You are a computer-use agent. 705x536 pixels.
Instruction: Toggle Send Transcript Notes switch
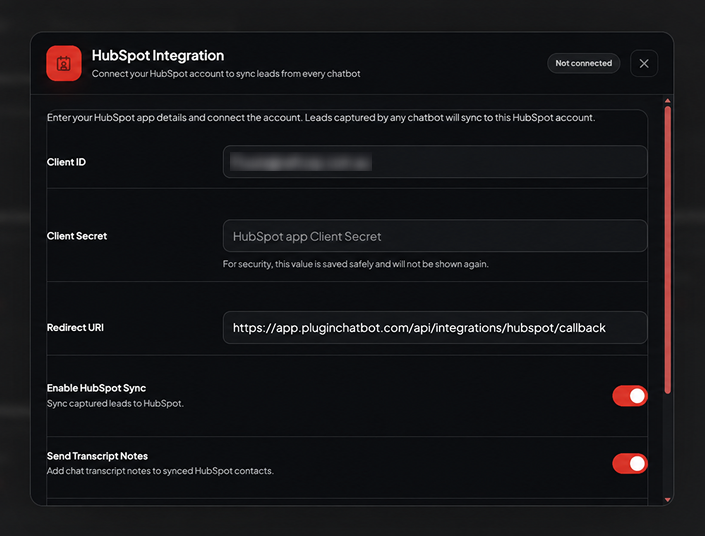pos(629,464)
